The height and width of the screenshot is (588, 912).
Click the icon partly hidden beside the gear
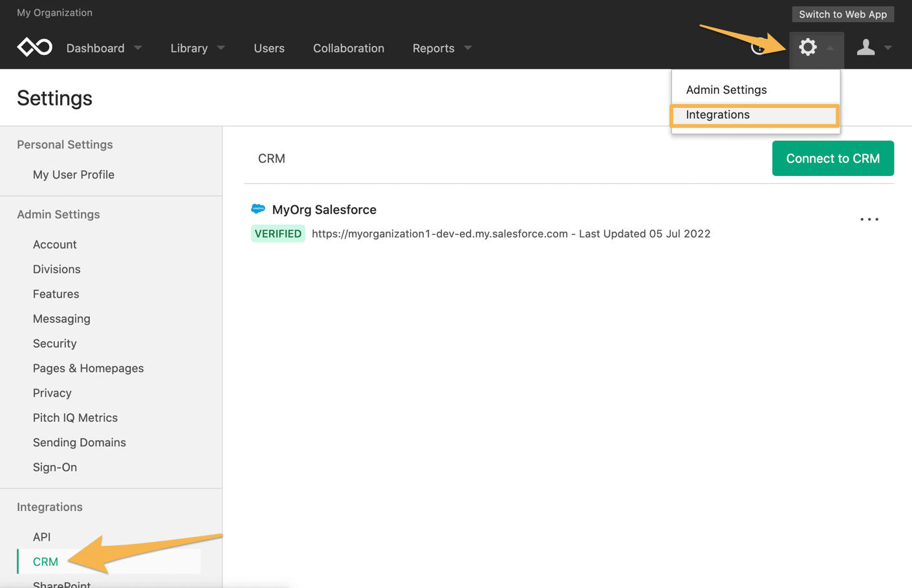(x=758, y=48)
